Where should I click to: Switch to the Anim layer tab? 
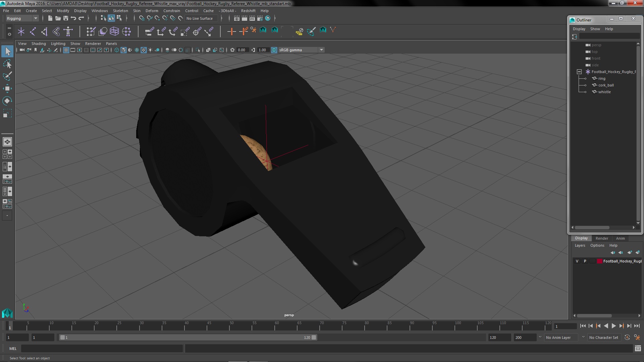coord(620,238)
